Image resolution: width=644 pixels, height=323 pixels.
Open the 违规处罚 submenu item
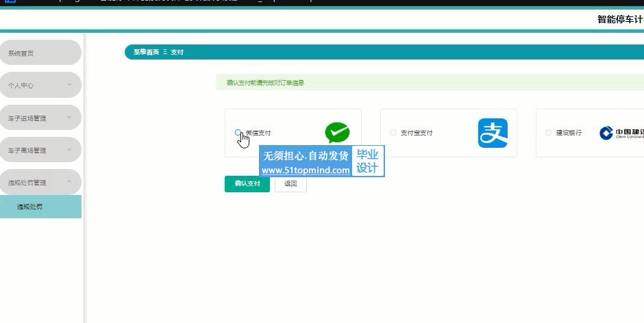point(40,207)
